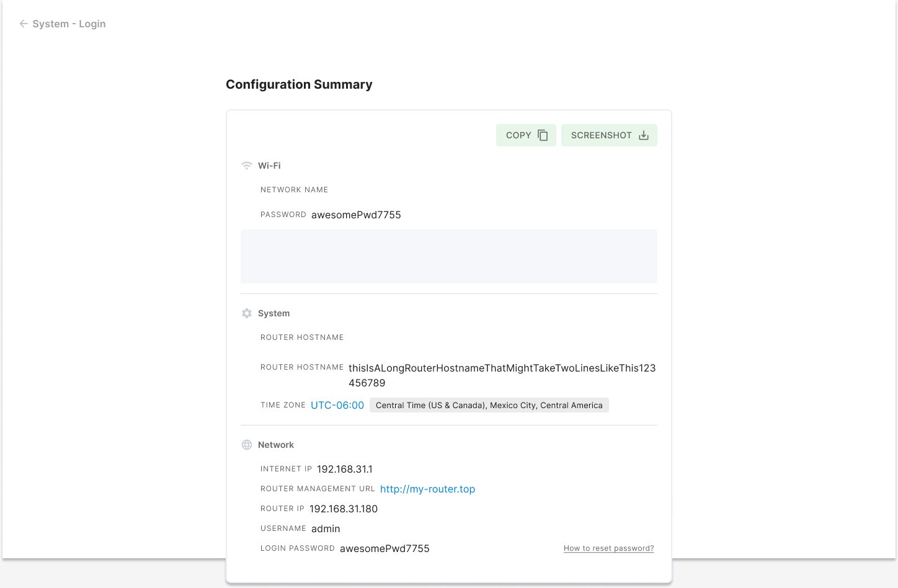Click the Central Time zone description tag
Viewport: 898px width, 588px height.
(489, 405)
